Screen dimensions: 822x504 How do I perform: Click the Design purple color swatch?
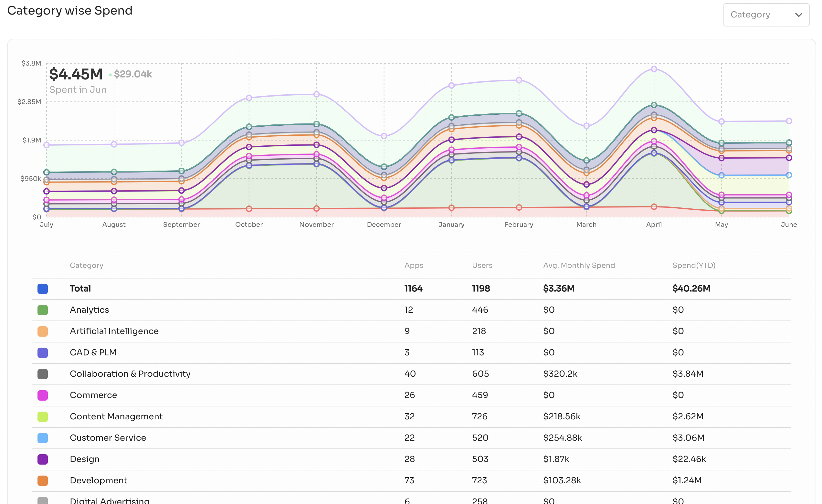click(43, 460)
